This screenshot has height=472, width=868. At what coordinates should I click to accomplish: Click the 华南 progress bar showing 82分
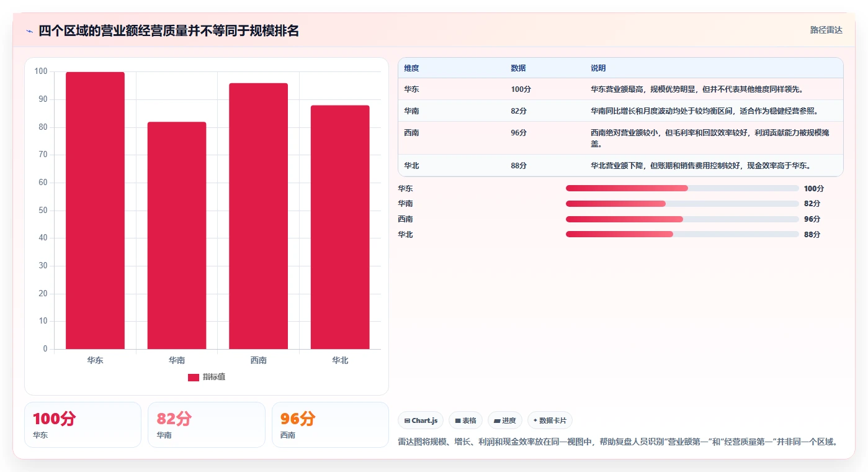[682, 204]
